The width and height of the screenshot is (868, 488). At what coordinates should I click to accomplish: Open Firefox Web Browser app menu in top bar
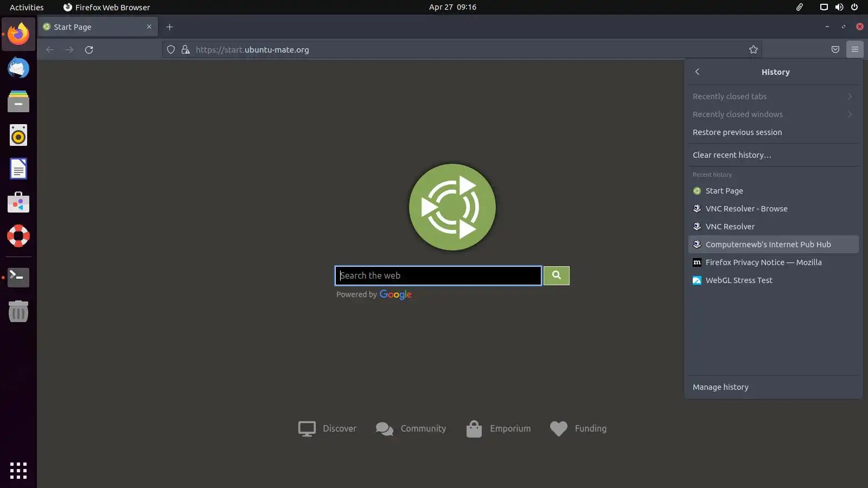pos(106,7)
